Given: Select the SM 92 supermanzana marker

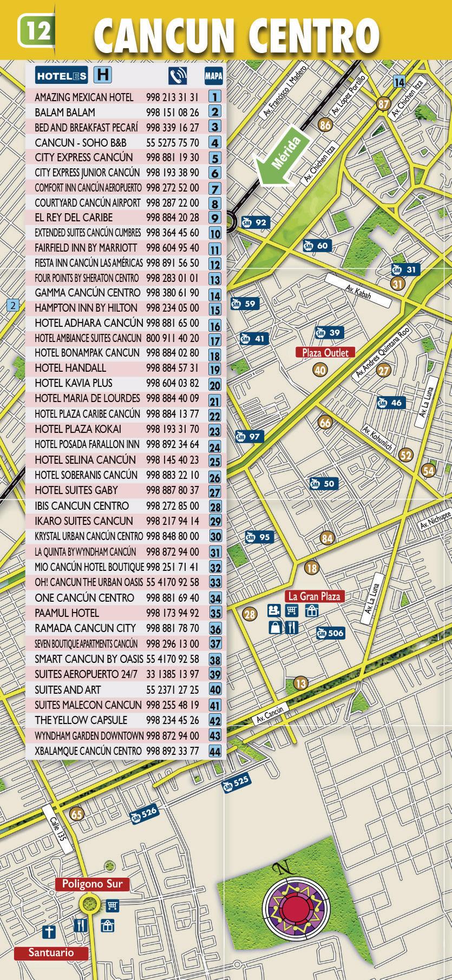Looking at the screenshot, I should [x=255, y=222].
